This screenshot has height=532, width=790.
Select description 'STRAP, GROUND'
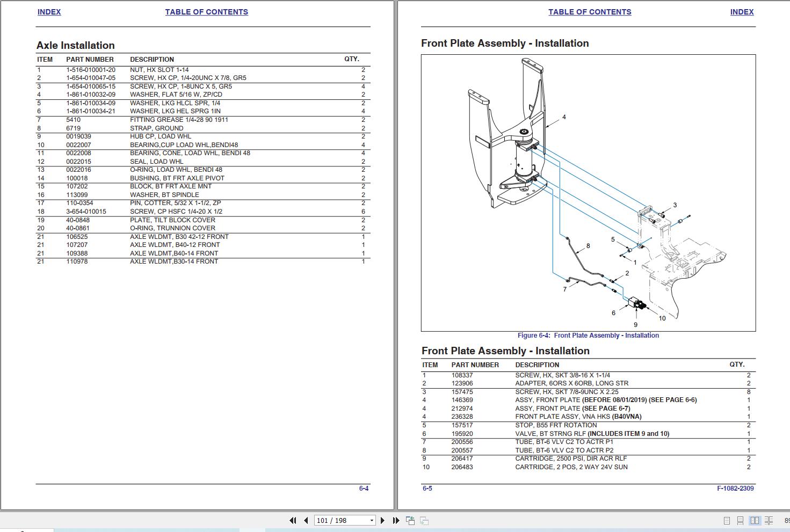tap(156, 128)
